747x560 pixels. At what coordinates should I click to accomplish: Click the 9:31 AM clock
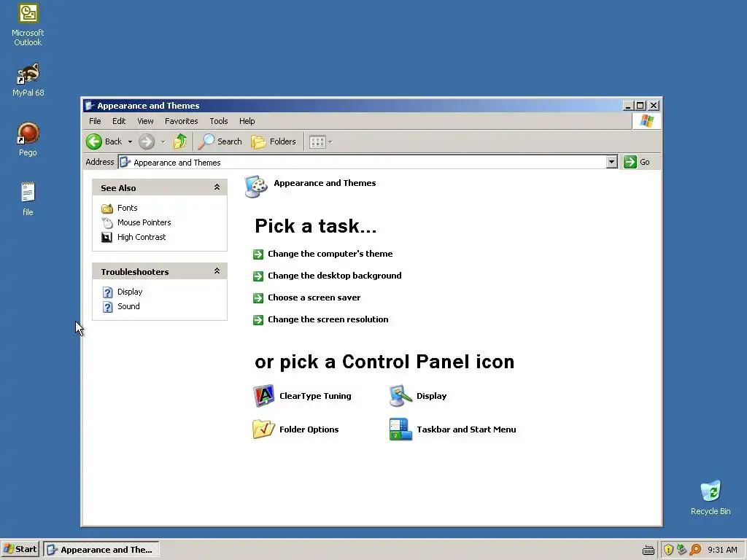pyautogui.click(x=722, y=550)
